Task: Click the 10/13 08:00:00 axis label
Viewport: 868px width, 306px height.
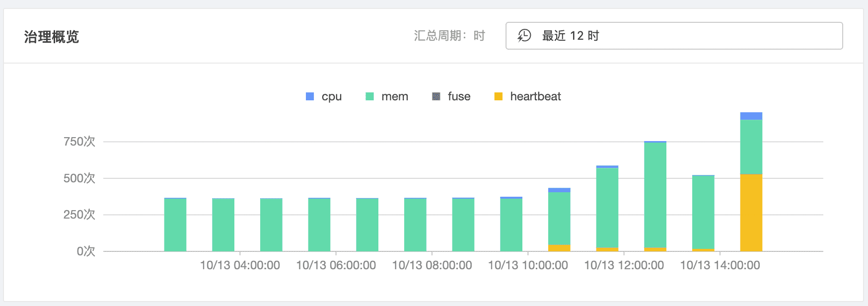Action: 432,265
